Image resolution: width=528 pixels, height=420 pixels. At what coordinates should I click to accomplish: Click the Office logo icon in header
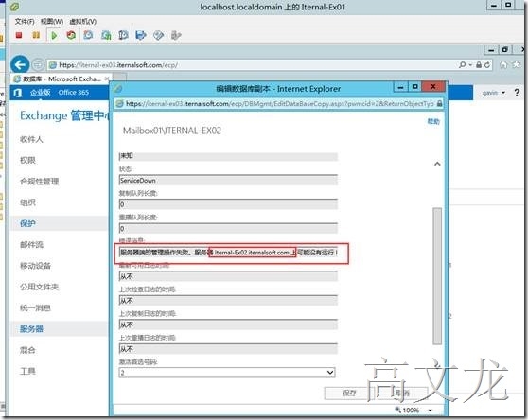click(18, 93)
